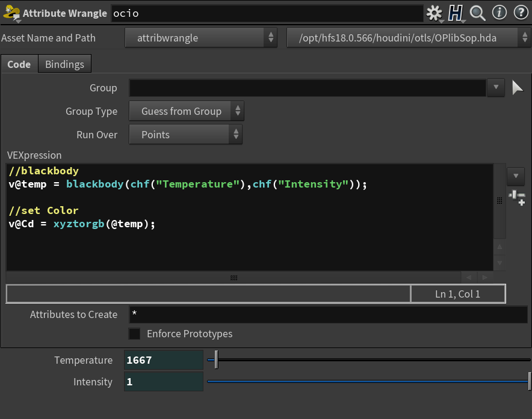Click the Group input field
The height and width of the screenshot is (419, 532).
click(x=308, y=88)
